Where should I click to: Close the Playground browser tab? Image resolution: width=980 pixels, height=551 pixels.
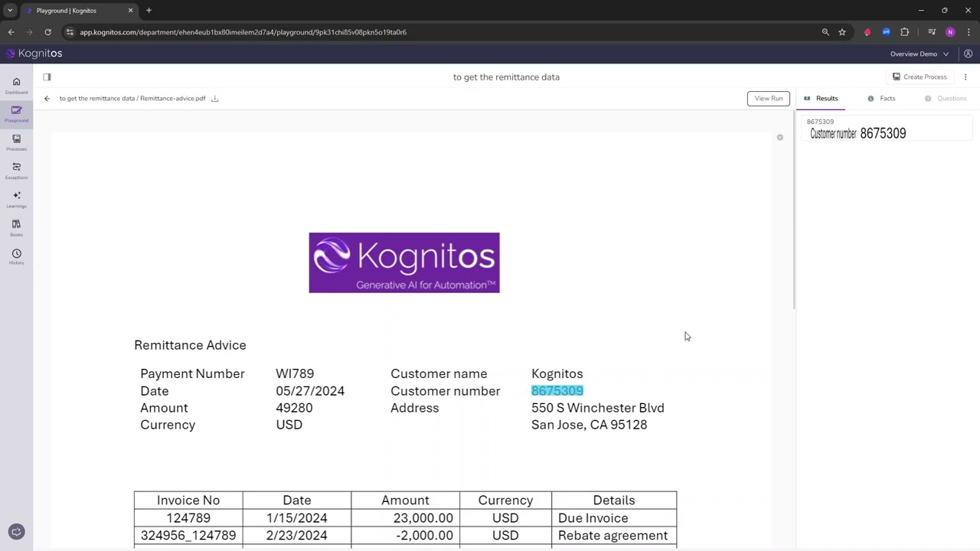coord(130,11)
